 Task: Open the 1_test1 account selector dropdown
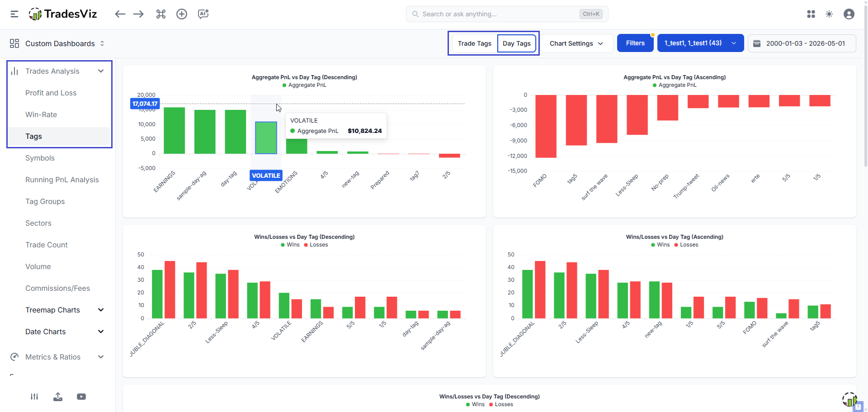[x=700, y=43]
